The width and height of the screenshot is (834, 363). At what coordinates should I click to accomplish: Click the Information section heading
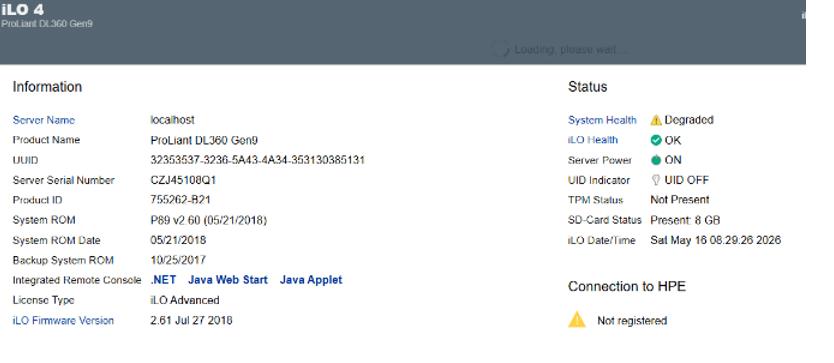coord(47,87)
